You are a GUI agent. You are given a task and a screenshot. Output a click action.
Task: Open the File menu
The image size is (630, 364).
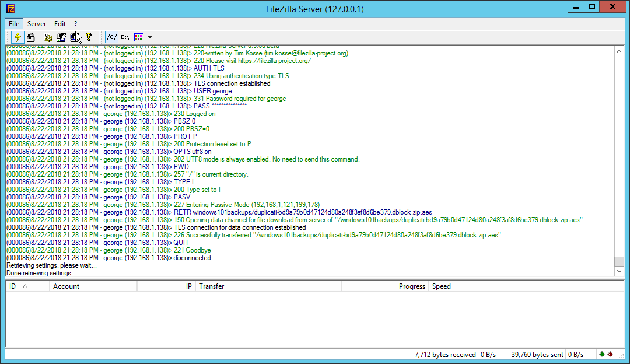click(14, 24)
